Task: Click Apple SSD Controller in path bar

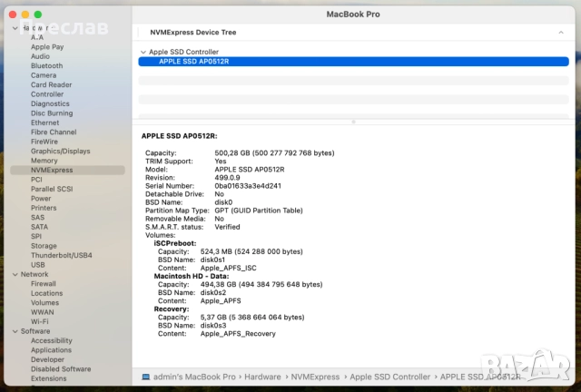Action: point(389,377)
